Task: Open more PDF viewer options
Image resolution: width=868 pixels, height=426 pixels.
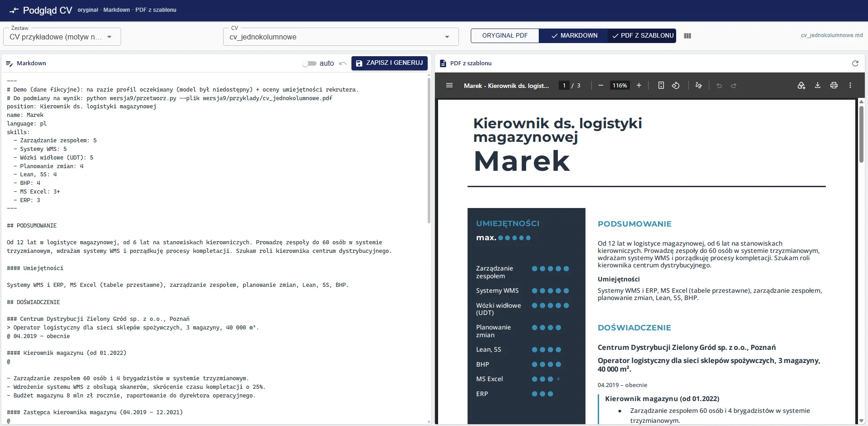Action: click(x=850, y=85)
